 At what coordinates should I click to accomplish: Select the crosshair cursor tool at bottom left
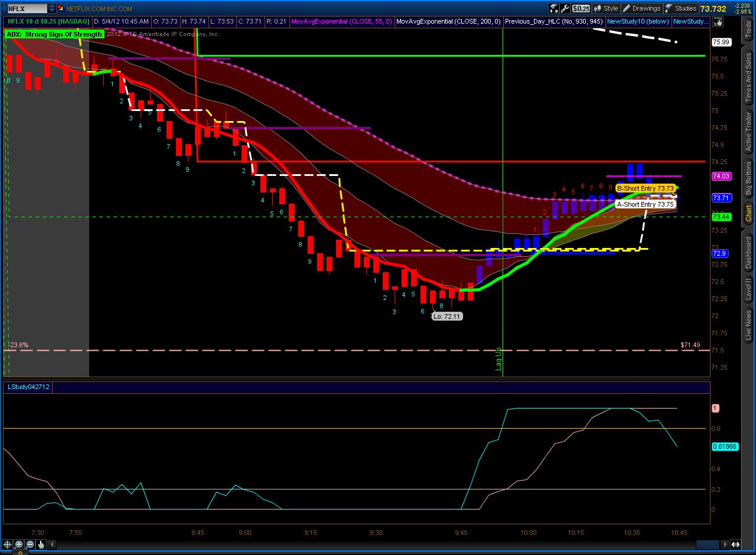[x=8, y=544]
